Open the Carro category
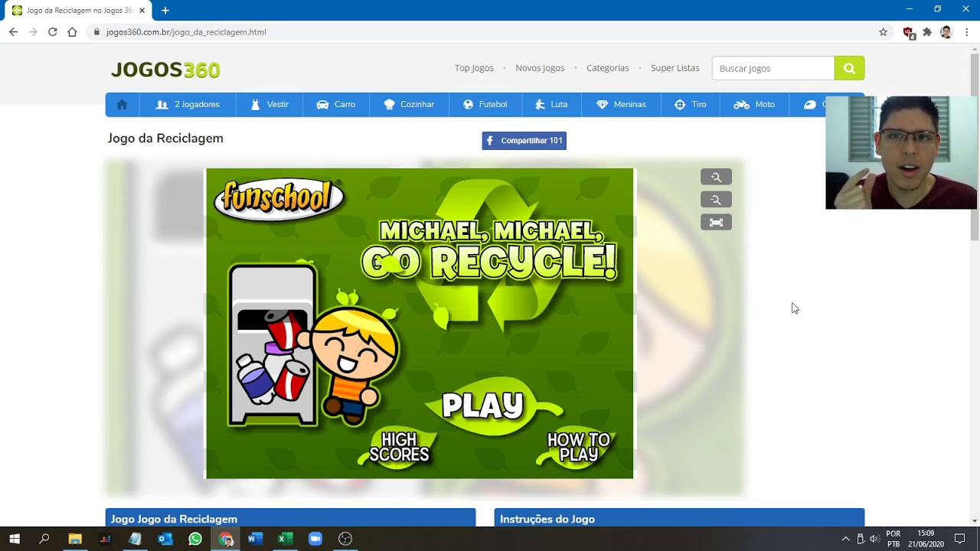 tap(336, 105)
